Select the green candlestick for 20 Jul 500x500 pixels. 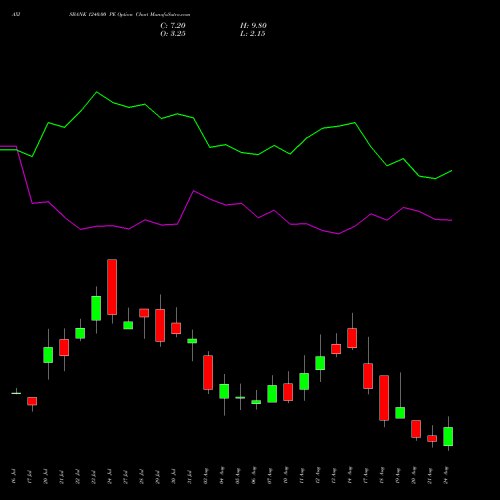pyautogui.click(x=48, y=355)
